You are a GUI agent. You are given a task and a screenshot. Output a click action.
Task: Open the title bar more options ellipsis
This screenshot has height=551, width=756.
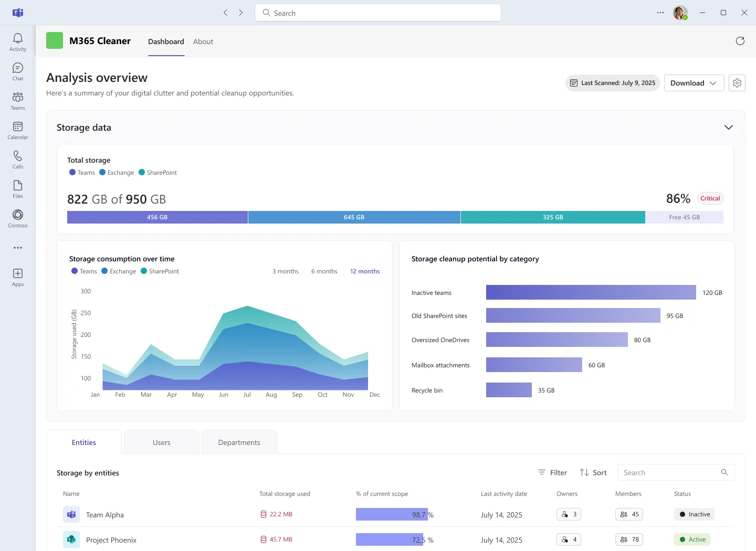[x=660, y=13]
